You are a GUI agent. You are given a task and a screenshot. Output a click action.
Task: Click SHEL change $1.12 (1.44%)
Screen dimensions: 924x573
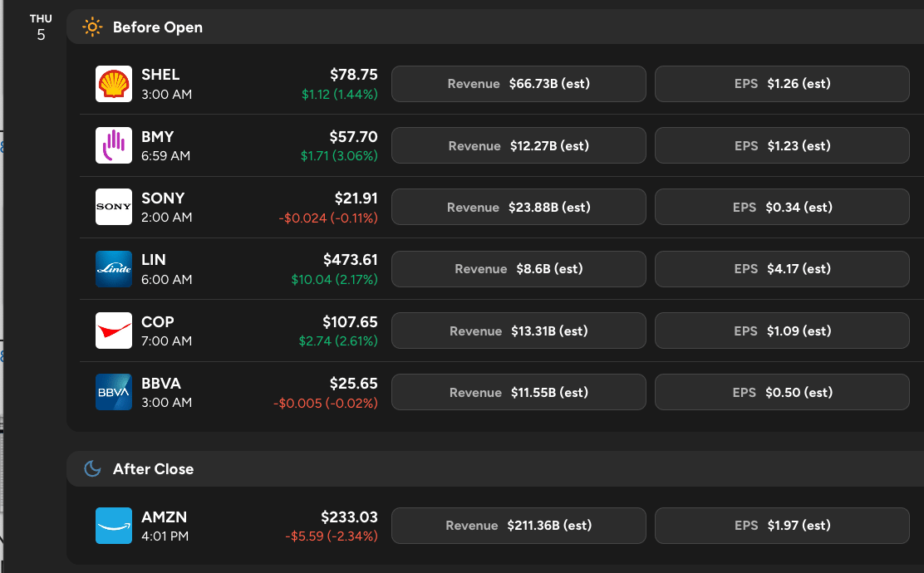(339, 94)
